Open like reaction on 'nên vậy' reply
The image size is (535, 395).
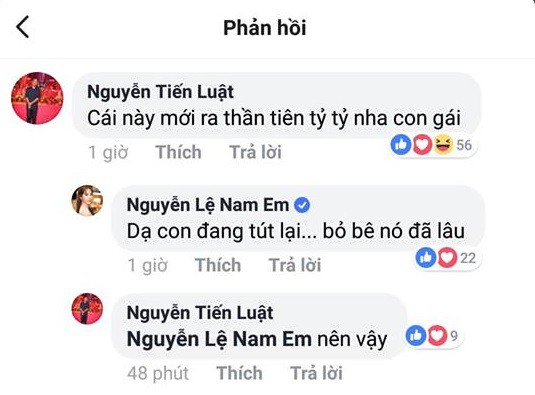click(416, 336)
